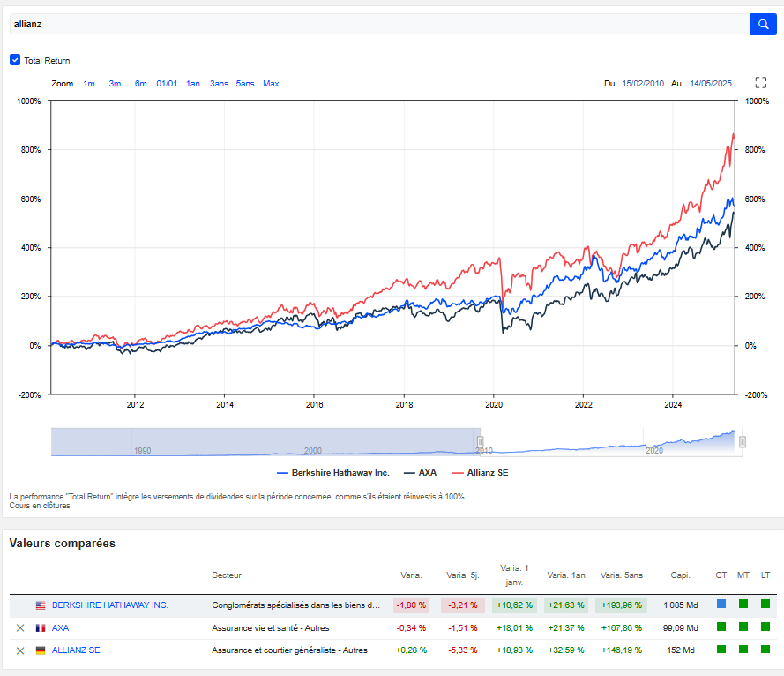Click the Varia. 1an column header
Image resolution: width=784 pixels, height=676 pixels.
click(566, 575)
